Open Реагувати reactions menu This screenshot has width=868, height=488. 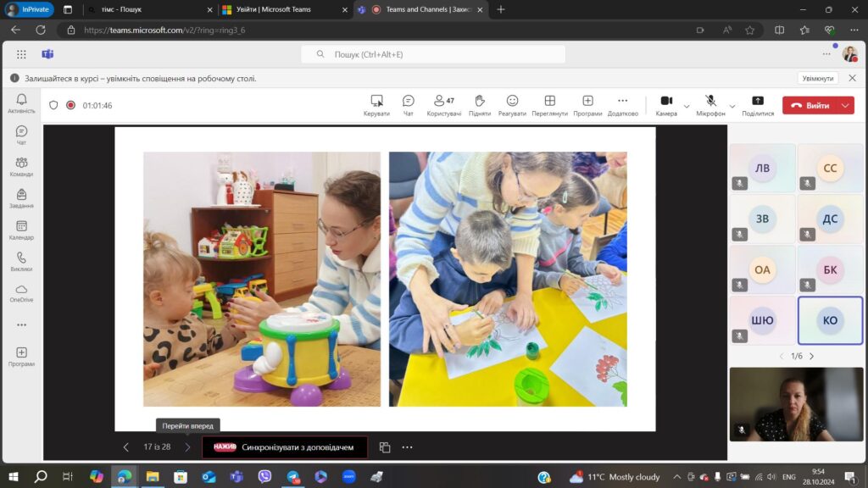tap(512, 105)
